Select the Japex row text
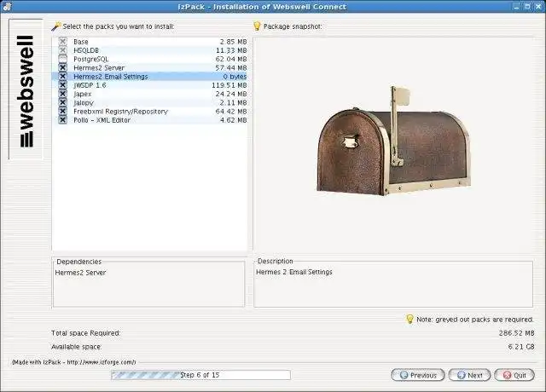The height and width of the screenshot is (392, 546). [x=83, y=94]
